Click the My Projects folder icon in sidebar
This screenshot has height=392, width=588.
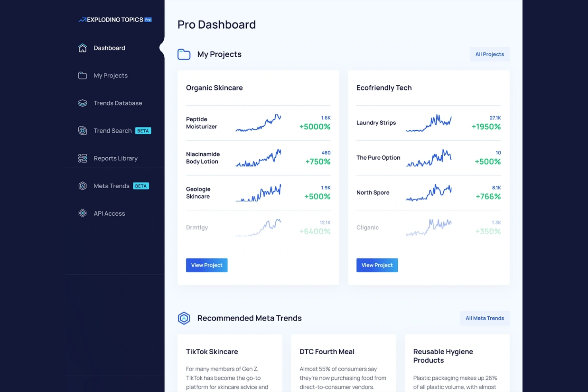[x=83, y=75]
